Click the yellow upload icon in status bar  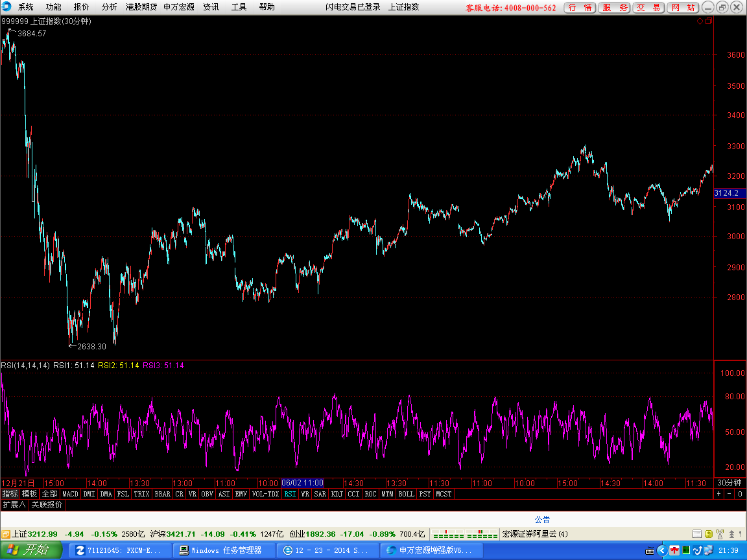[x=708, y=534]
